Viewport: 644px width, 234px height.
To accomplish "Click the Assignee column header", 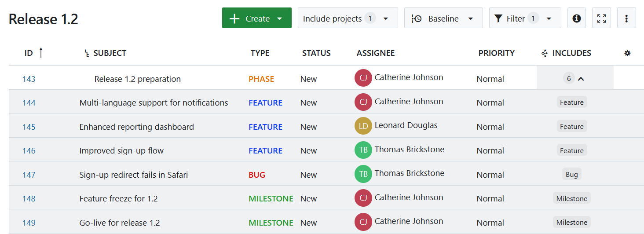I will pos(375,53).
